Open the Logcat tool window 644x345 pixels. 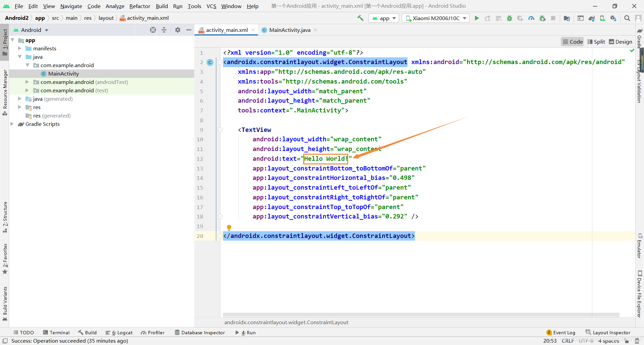click(119, 333)
